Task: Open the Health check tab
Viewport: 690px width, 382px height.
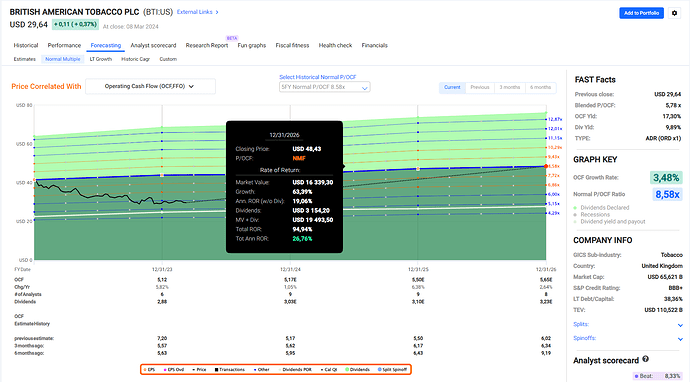Action: [x=335, y=45]
